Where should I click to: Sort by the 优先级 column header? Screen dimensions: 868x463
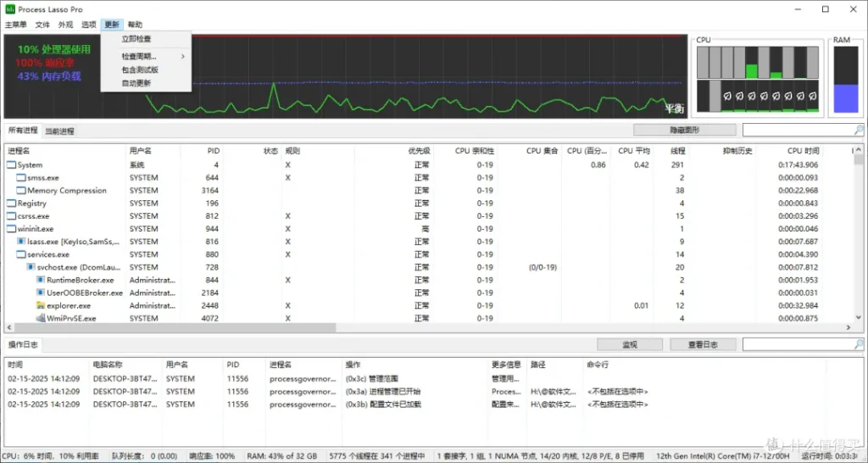392,151
